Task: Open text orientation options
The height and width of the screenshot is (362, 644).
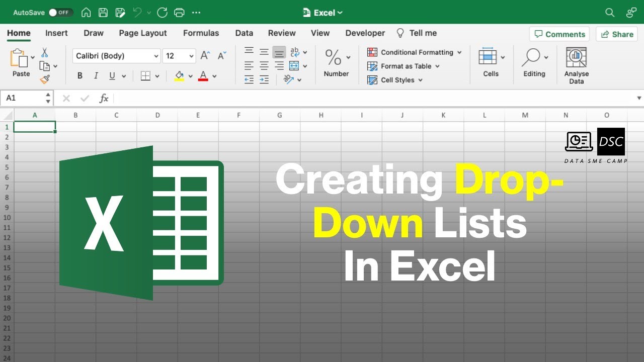Action: pyautogui.click(x=292, y=79)
